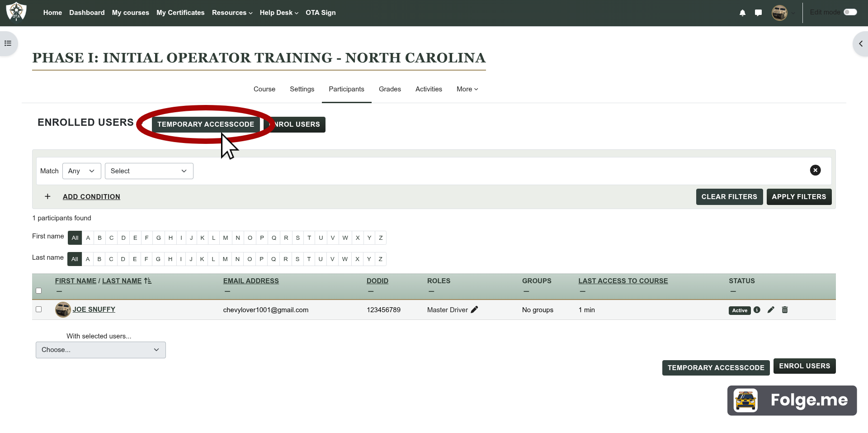
Task: Open the Resources menu in the navbar
Action: pyautogui.click(x=232, y=13)
